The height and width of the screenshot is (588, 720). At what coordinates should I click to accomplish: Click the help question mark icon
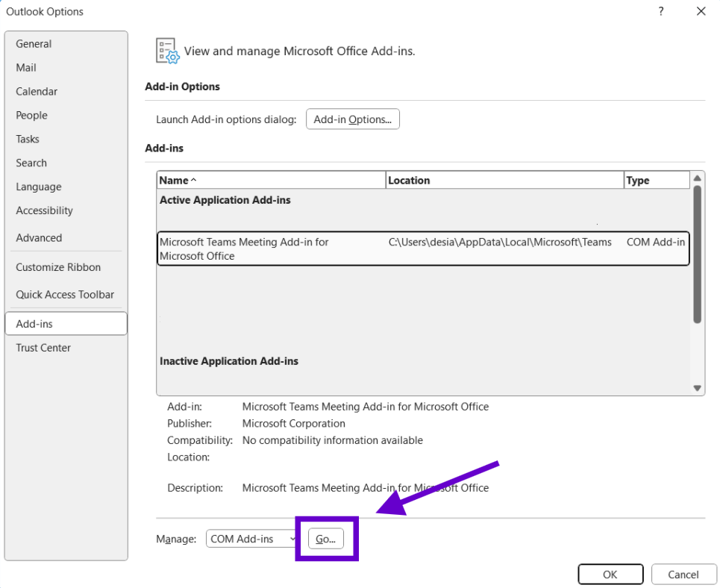(661, 11)
